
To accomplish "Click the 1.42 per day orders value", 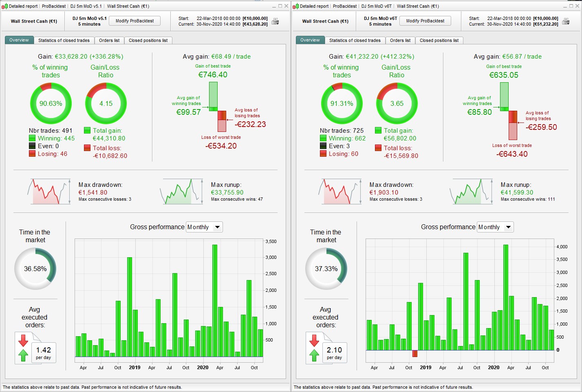I will [x=44, y=353].
